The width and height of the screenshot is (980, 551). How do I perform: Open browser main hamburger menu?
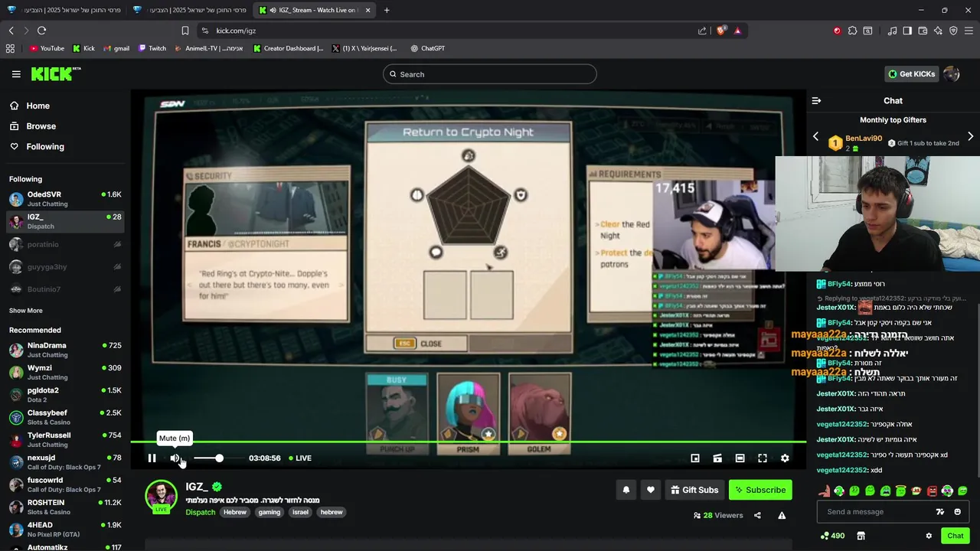[x=969, y=31]
